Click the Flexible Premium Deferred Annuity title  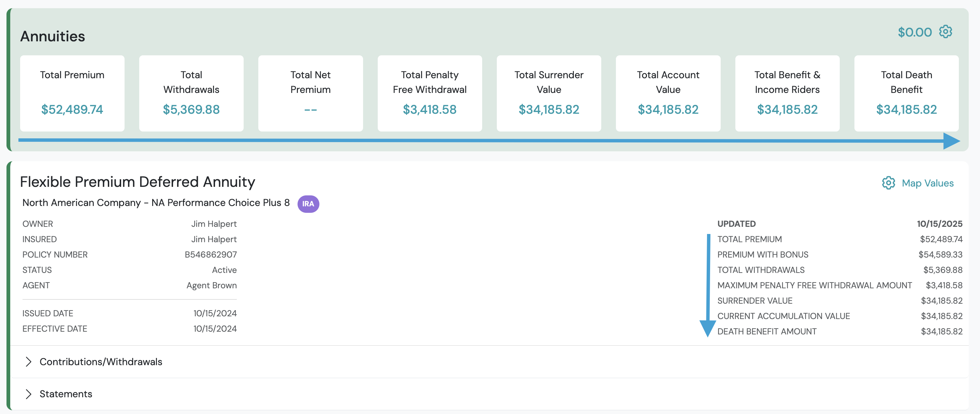137,182
